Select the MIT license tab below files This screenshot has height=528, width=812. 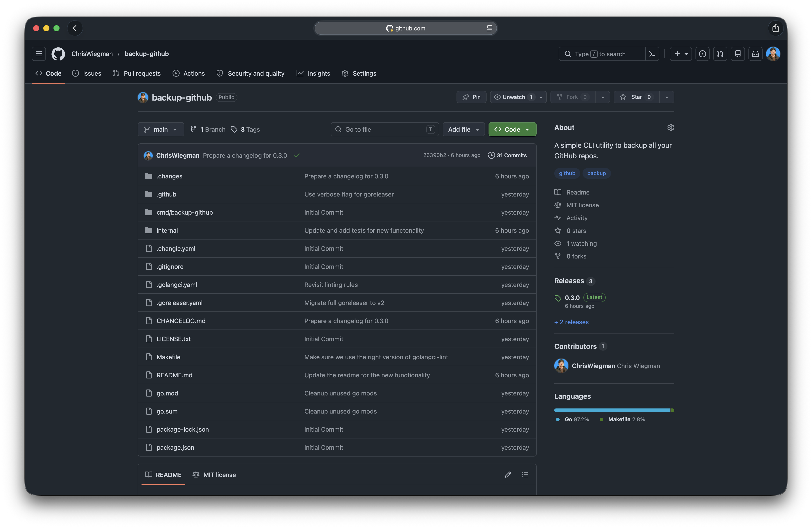214,474
